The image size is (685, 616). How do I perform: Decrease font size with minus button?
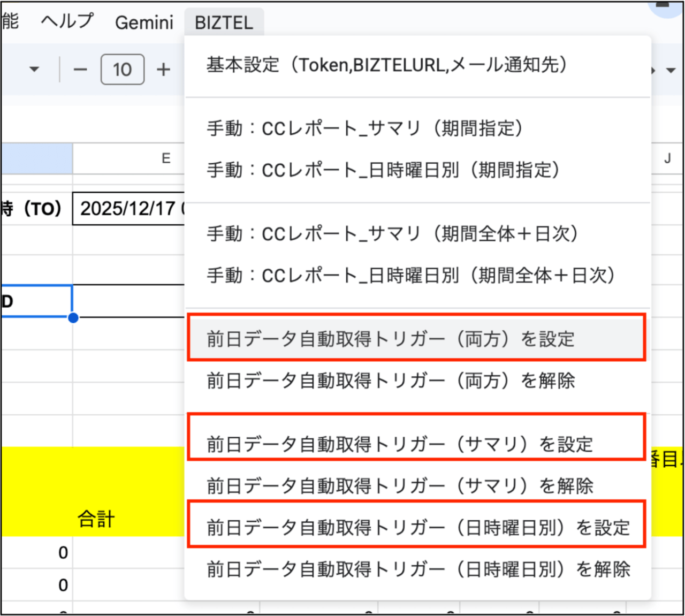80,70
